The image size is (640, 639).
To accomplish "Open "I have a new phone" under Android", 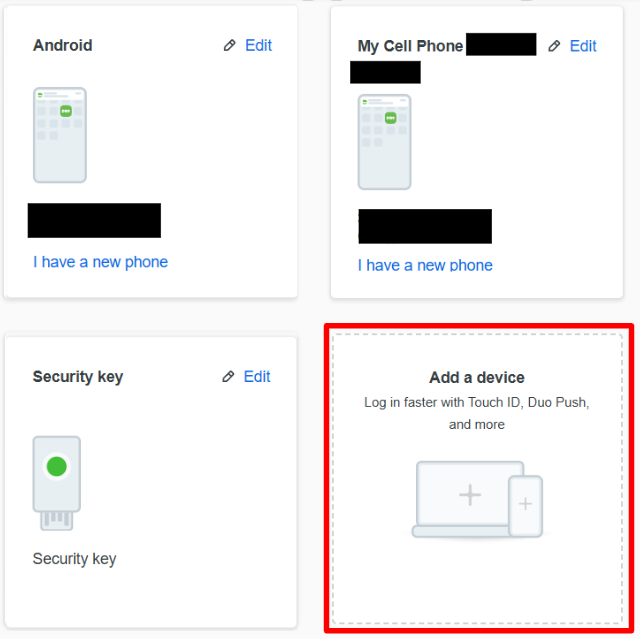I will click(x=100, y=262).
